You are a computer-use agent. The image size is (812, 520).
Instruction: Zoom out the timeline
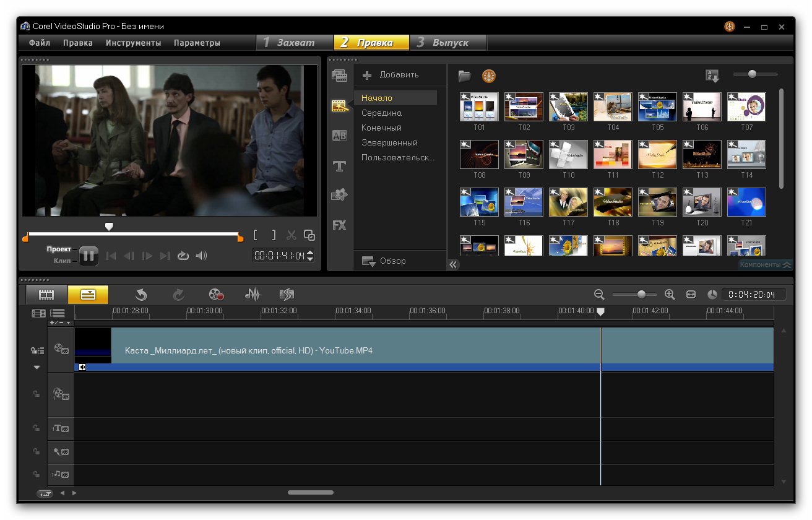coord(599,295)
